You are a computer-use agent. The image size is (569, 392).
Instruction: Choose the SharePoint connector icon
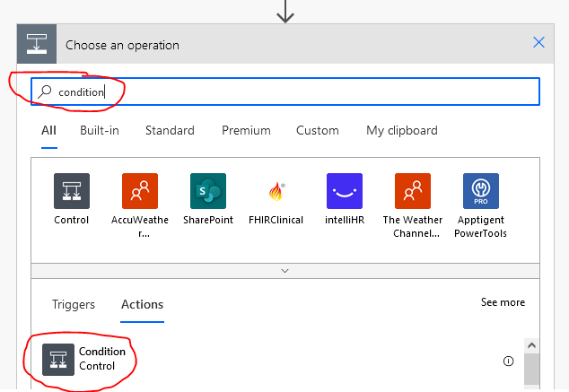click(x=208, y=191)
